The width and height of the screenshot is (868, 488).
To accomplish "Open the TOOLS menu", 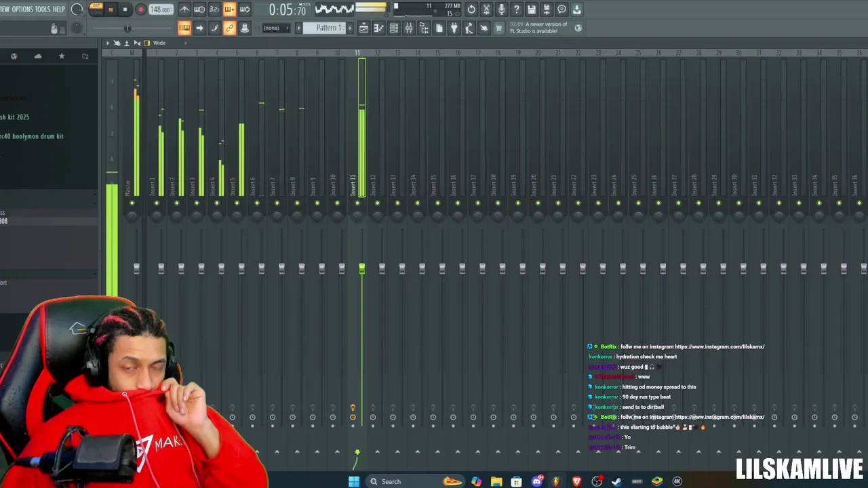I will coord(42,9).
